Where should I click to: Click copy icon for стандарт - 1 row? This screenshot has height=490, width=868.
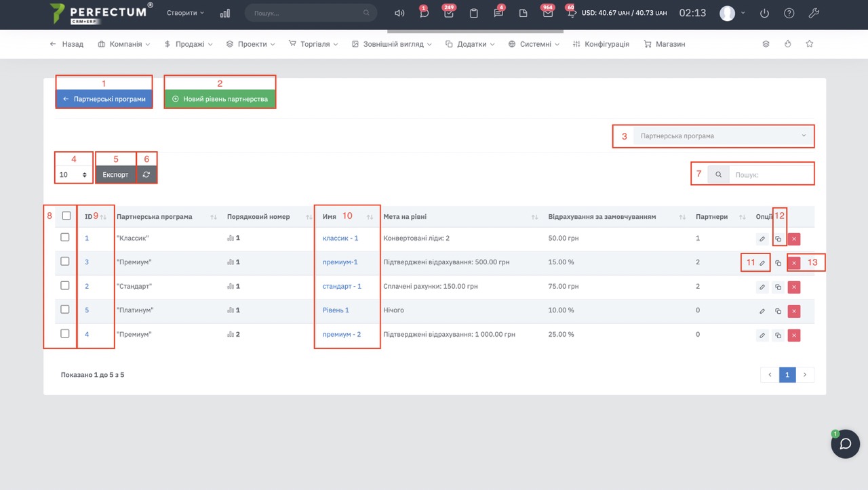[778, 287]
